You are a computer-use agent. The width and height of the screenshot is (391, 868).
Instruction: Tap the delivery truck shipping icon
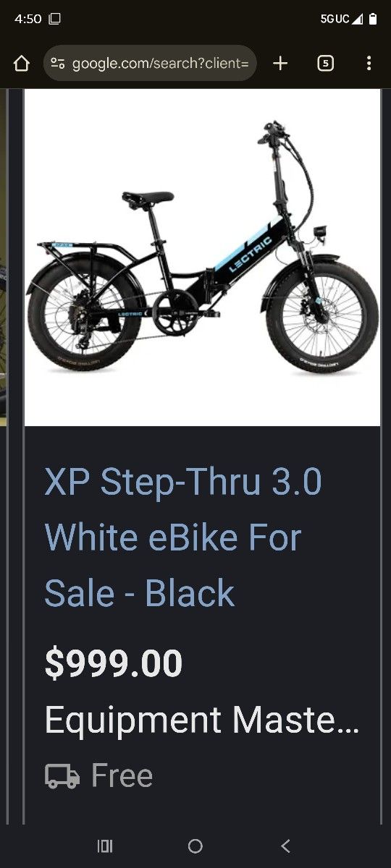pos(62,776)
